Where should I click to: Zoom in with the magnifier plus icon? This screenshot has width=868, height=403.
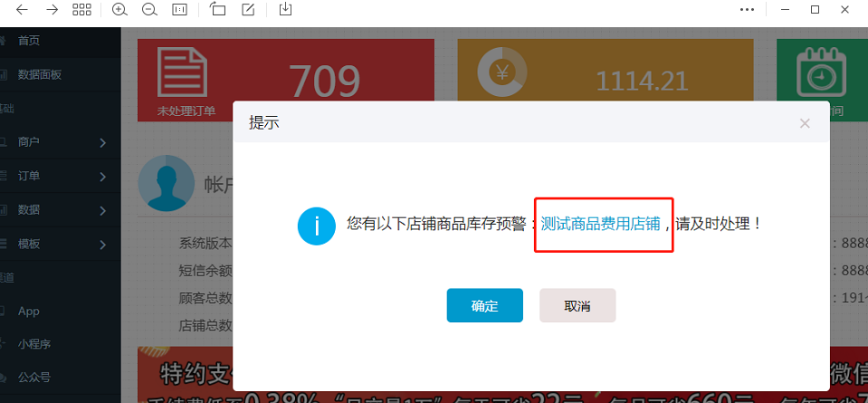click(x=119, y=9)
